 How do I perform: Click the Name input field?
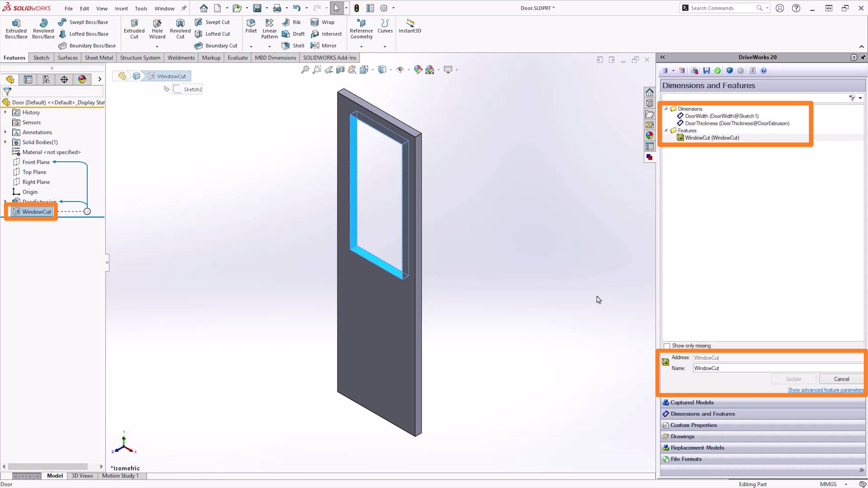point(778,368)
